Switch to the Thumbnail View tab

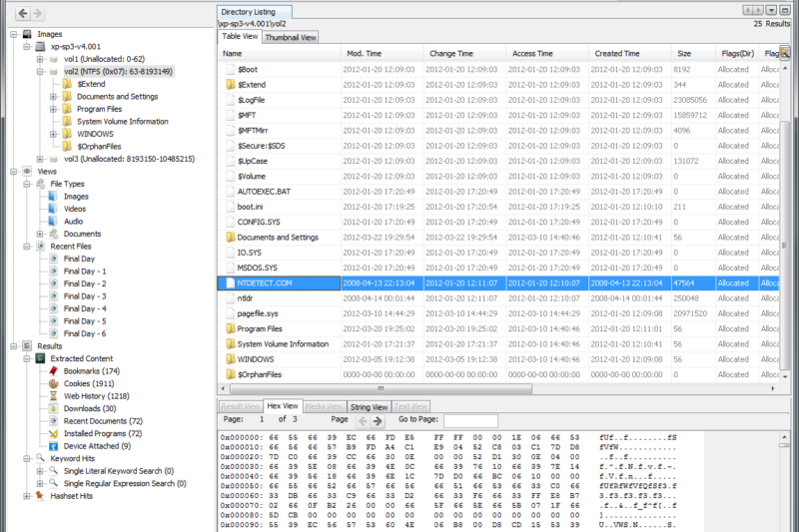point(291,37)
